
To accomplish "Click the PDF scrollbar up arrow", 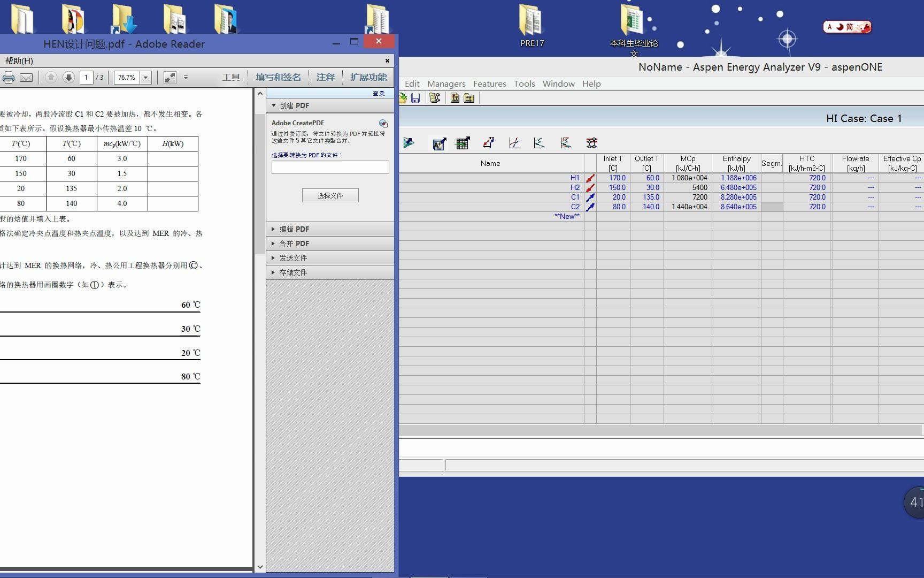I will (260, 94).
